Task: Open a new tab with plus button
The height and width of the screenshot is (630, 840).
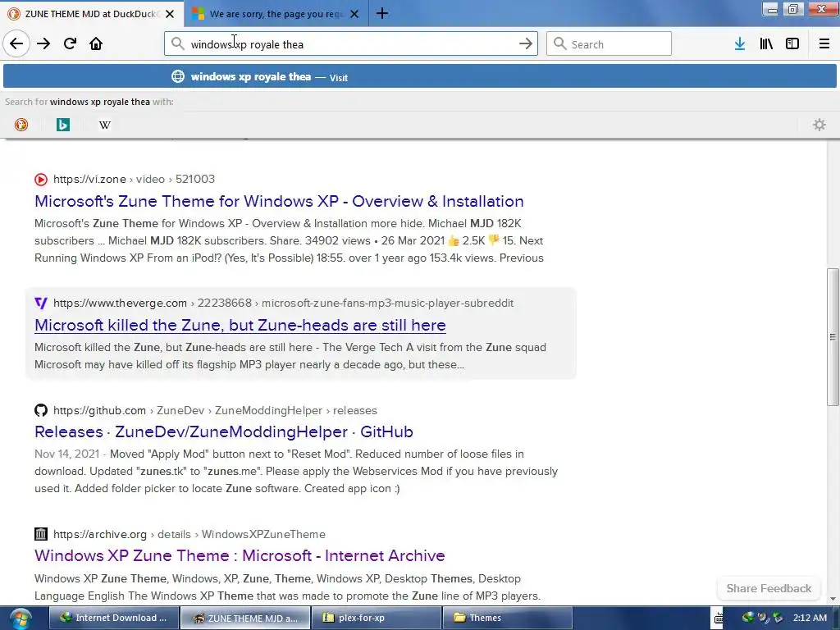Action: point(382,13)
